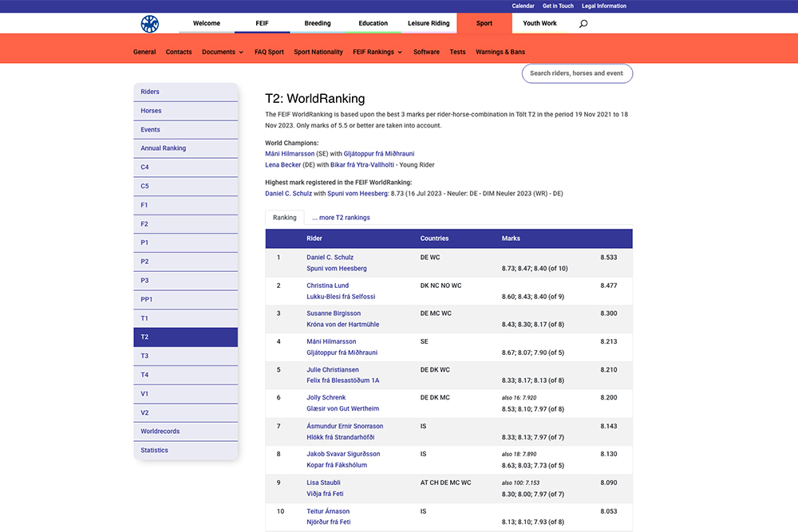Expand the Documents dropdown menu
The image size is (798, 532).
pyautogui.click(x=223, y=52)
